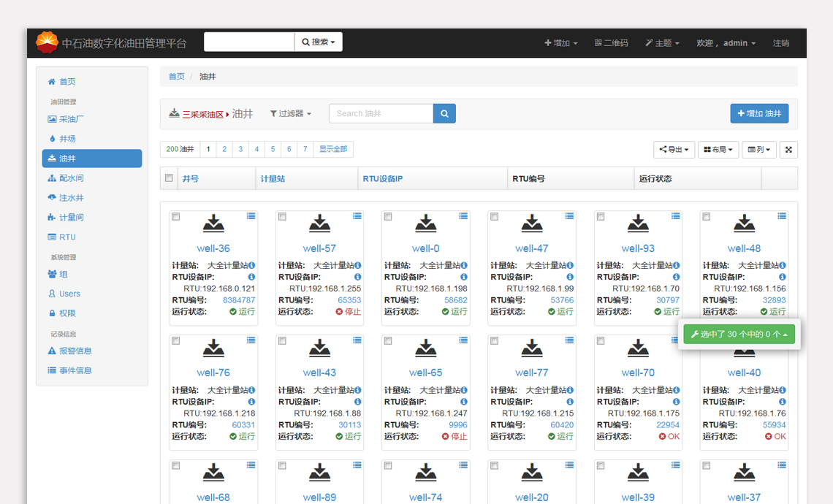Open 采油厂 in the sidebar
Screen dimensions: 833x504
click(x=71, y=119)
